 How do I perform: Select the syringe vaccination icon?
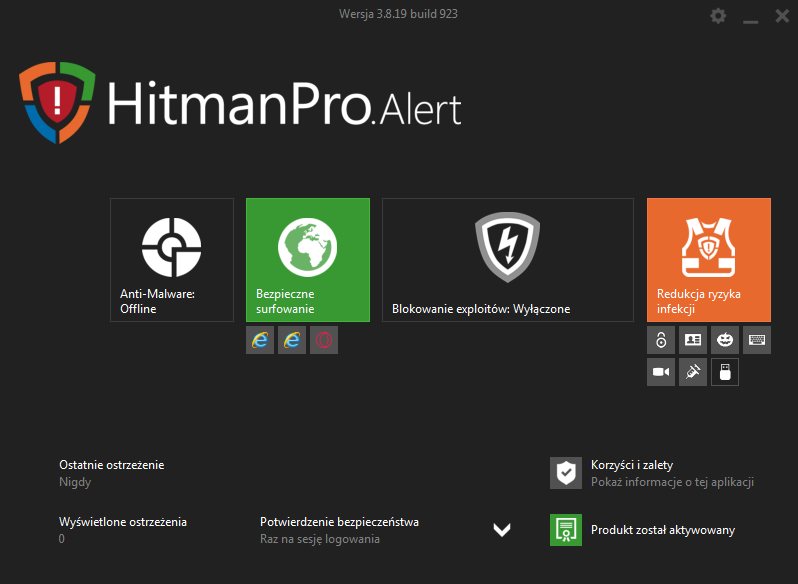(x=693, y=372)
